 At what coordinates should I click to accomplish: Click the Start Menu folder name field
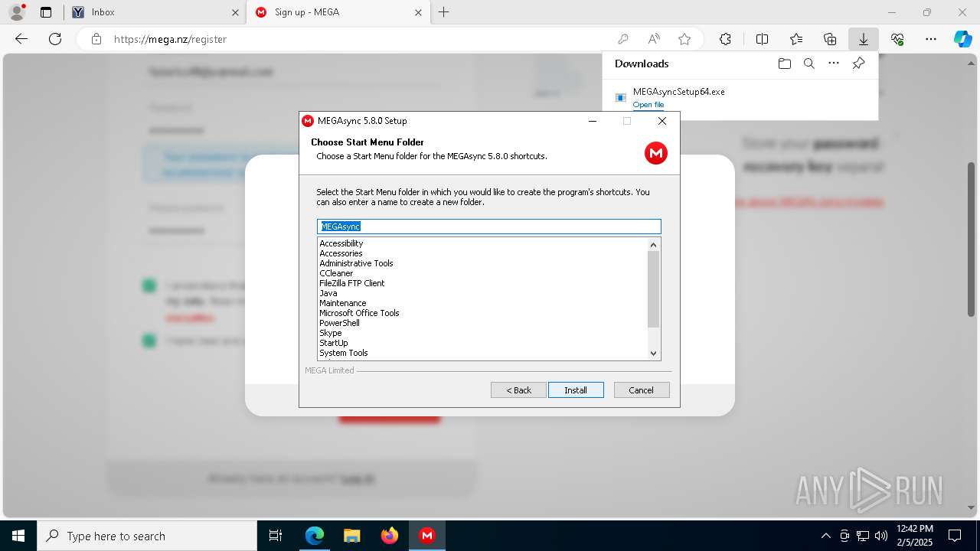(x=488, y=227)
